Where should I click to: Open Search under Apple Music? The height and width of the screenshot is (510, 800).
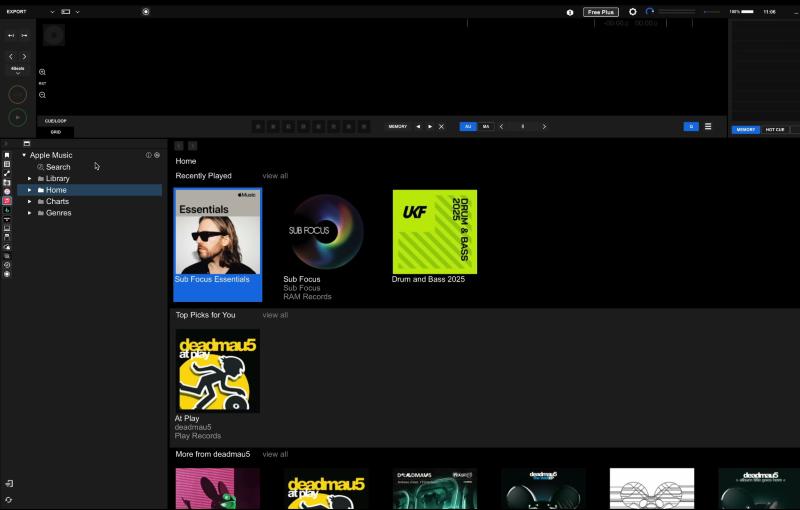pyautogui.click(x=58, y=167)
